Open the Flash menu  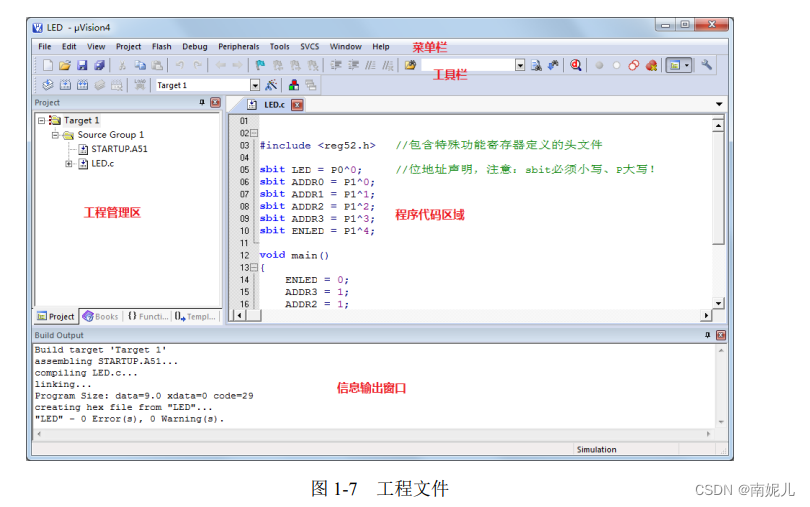click(x=162, y=47)
